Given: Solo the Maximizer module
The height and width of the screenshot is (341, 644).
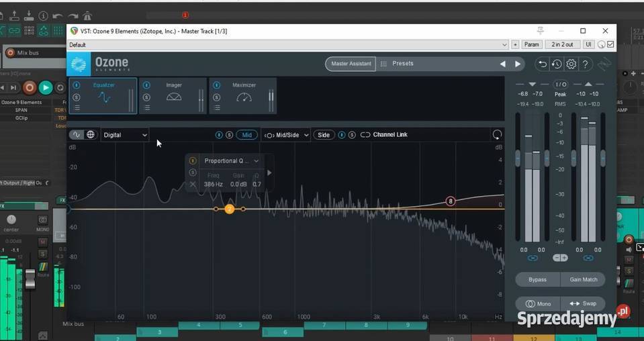Looking at the screenshot, I should pyautogui.click(x=217, y=97).
